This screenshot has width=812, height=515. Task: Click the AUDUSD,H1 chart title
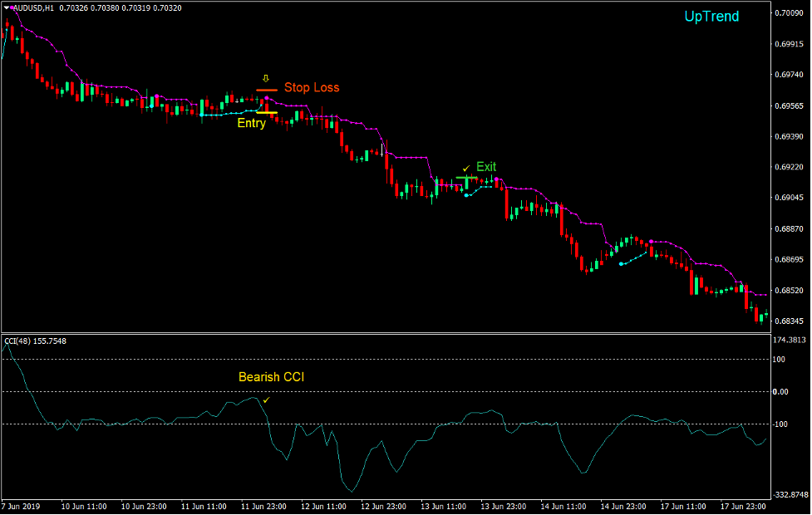pyautogui.click(x=33, y=7)
